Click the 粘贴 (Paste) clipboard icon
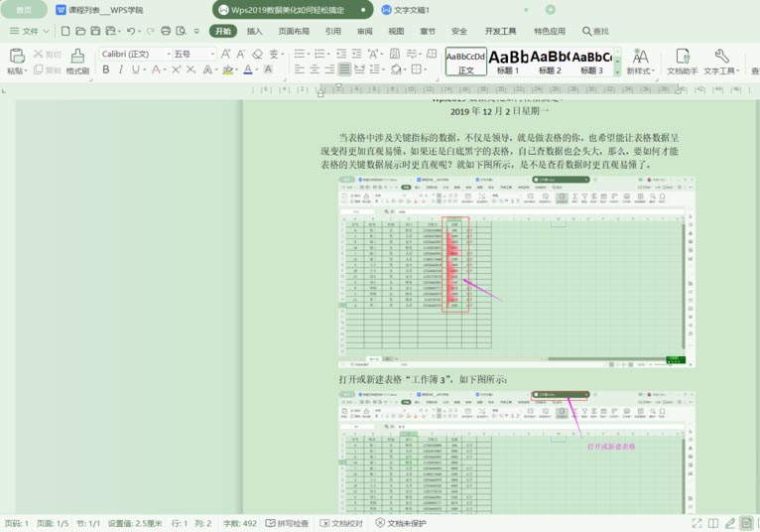Image resolution: width=760 pixels, height=532 pixels. [17, 56]
